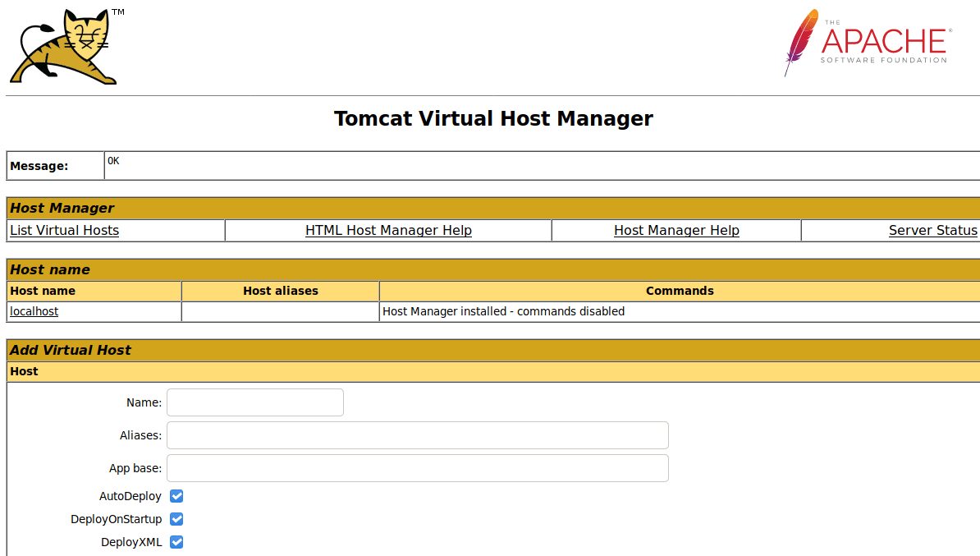Open the Host Manager Help link
The width and height of the screenshot is (980, 556).
click(676, 230)
